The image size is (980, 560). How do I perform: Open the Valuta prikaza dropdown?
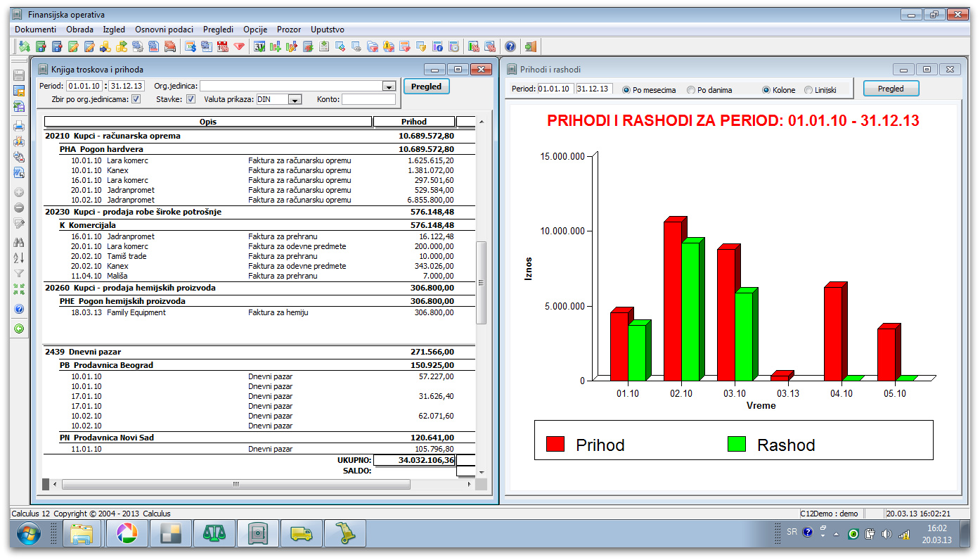[x=295, y=100]
